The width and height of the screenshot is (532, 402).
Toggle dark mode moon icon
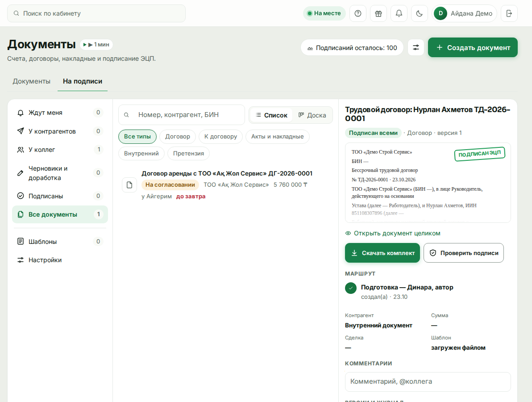click(420, 13)
